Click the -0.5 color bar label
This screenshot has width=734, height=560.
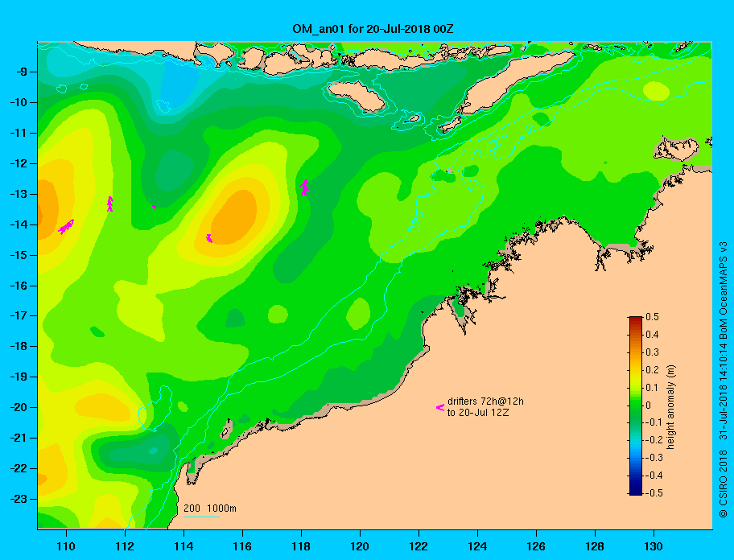tap(654, 493)
